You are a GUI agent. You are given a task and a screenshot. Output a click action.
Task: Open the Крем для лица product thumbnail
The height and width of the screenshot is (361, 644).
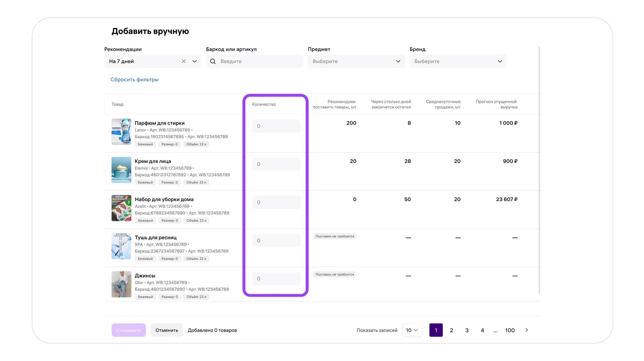click(121, 170)
